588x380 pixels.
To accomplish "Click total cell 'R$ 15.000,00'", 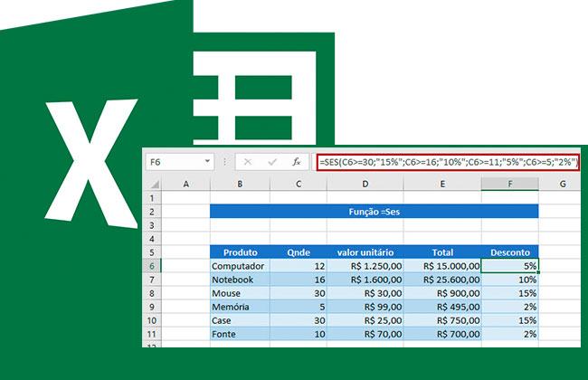I will [442, 266].
